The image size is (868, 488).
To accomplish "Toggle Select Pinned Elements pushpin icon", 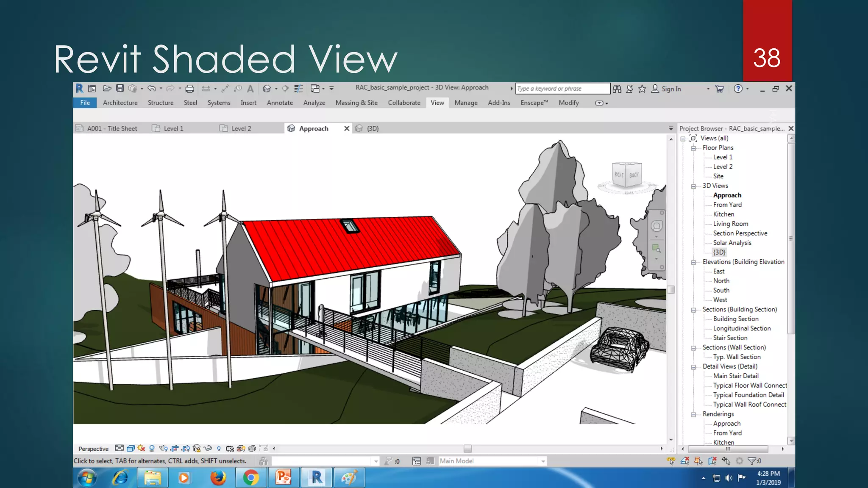I will pyautogui.click(x=698, y=461).
